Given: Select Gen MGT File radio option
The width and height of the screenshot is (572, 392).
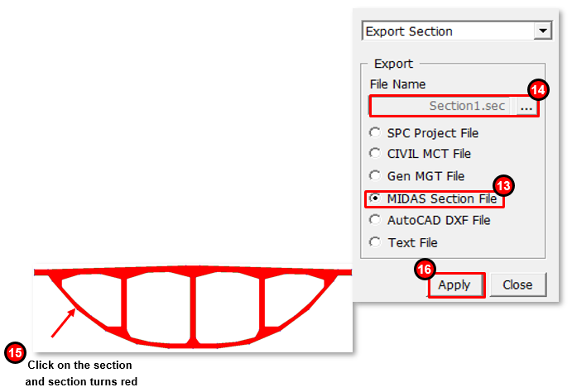Looking at the screenshot, I should [x=376, y=176].
